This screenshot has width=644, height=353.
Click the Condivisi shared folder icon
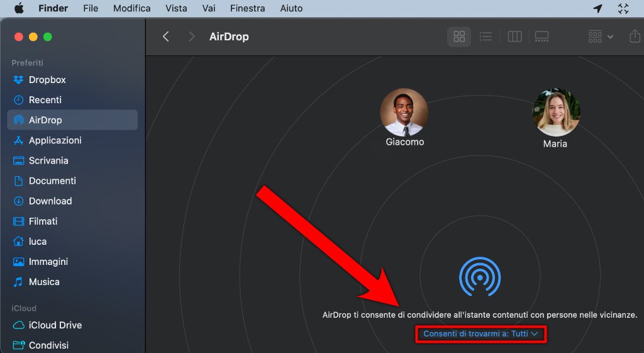click(18, 345)
